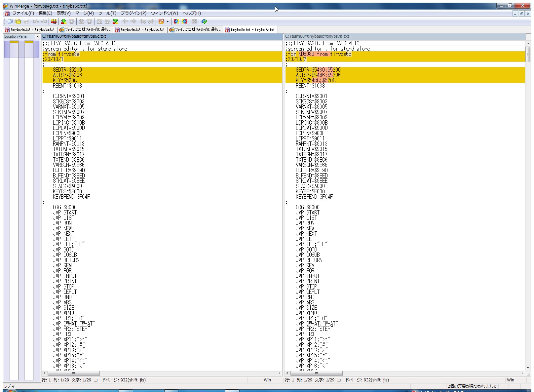534x392 pixels.
Task: Click Copy right and advance icon
Action: pos(143,21)
